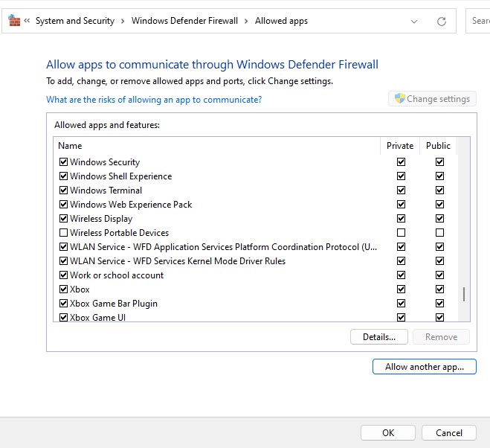490x448 pixels.
Task: Toggle Xbox name checkbox
Action: tap(63, 289)
